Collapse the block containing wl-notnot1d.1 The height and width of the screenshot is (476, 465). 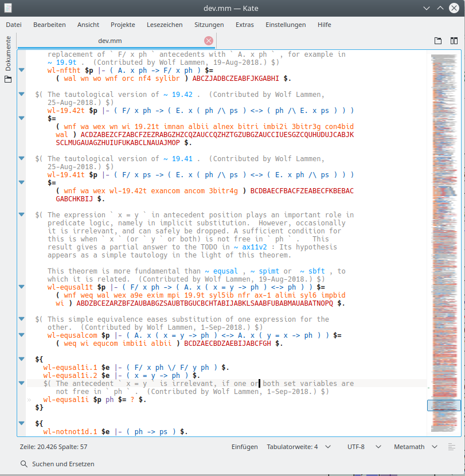coord(22,423)
